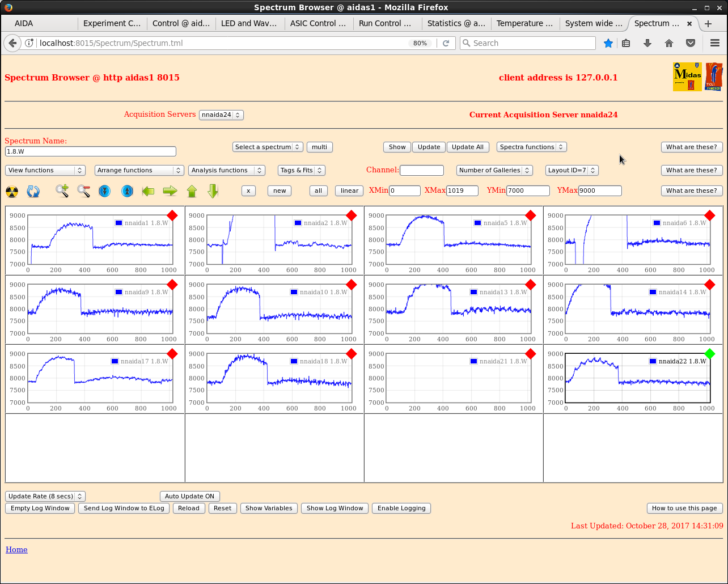Bookmark this page with the star icon
The image size is (728, 584).
(608, 43)
